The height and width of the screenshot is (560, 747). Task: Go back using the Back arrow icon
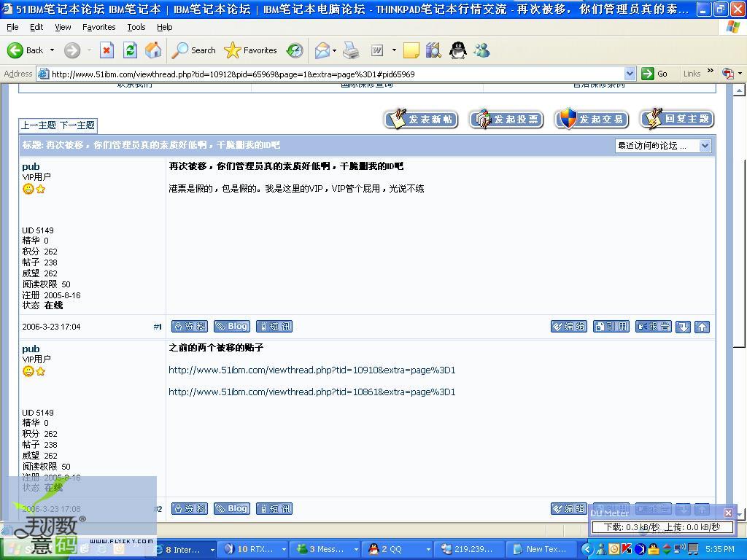(15, 50)
